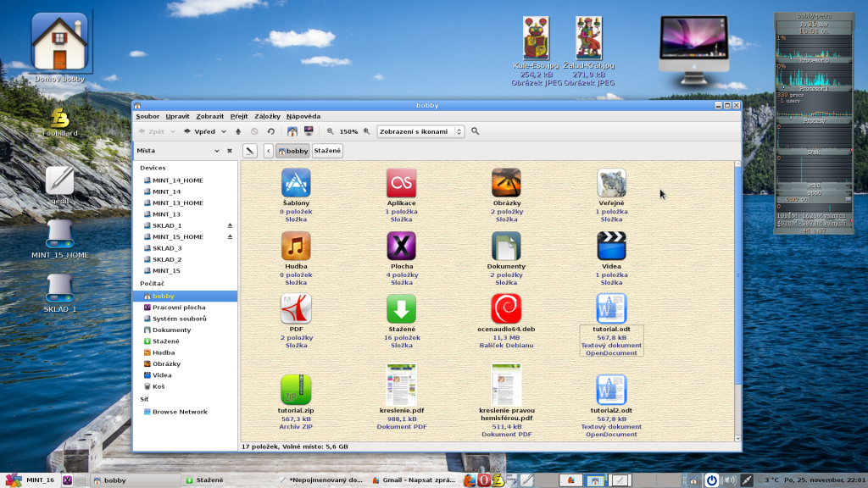
Task: Select the tutorial.odt document
Action: pyautogui.click(x=611, y=308)
